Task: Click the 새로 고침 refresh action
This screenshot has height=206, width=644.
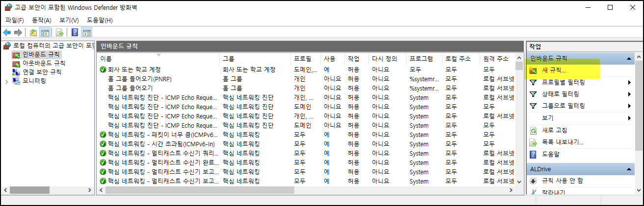Action: (x=555, y=130)
